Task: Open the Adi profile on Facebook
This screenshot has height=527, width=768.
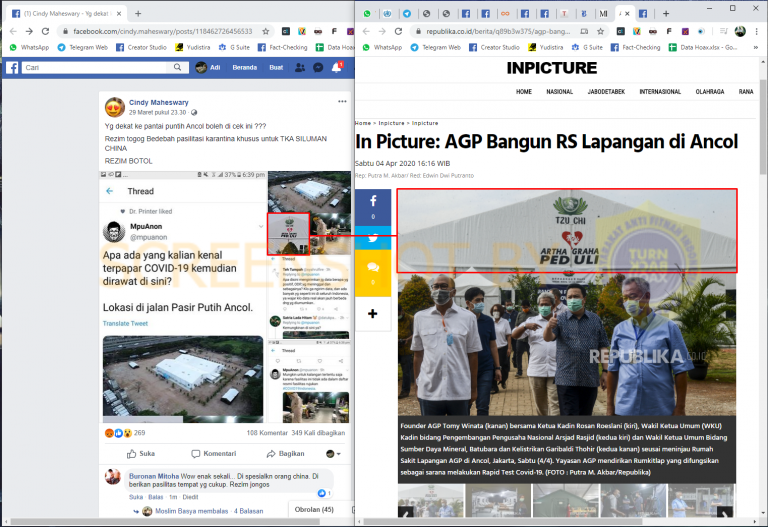Action: pyautogui.click(x=208, y=68)
